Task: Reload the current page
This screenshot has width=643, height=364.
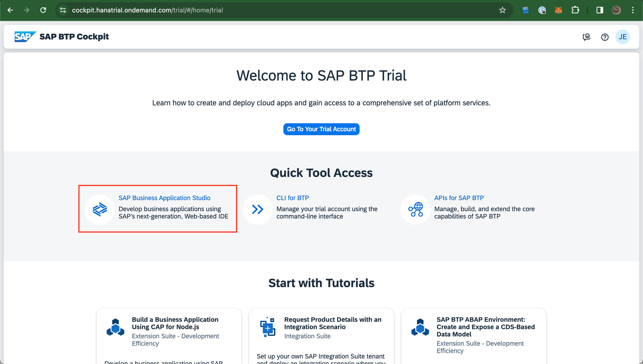Action: click(43, 10)
